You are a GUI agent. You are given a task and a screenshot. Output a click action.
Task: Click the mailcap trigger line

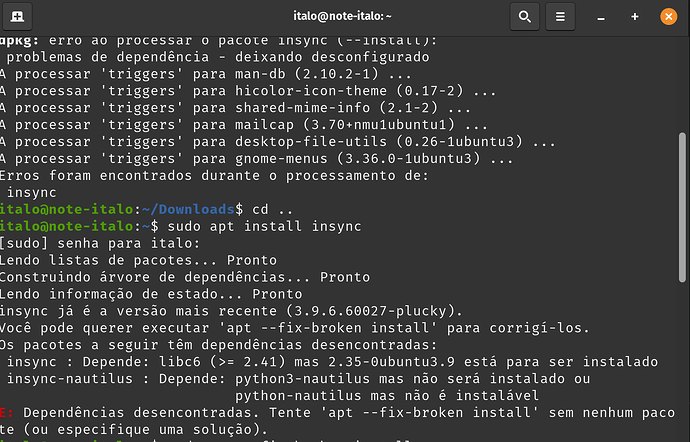[244, 125]
